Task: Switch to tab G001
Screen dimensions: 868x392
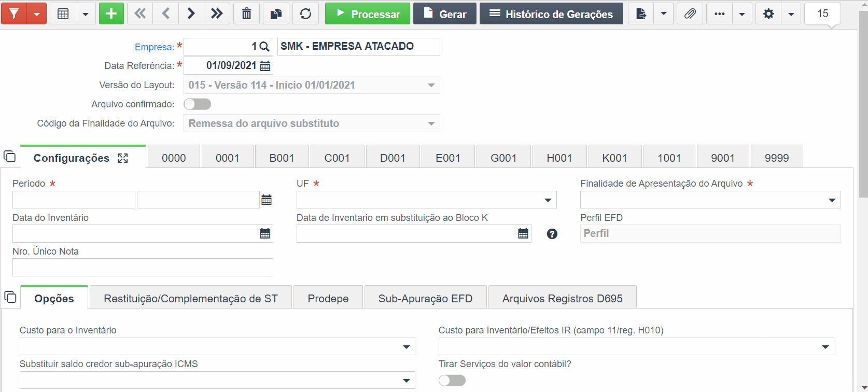Action: coord(503,158)
